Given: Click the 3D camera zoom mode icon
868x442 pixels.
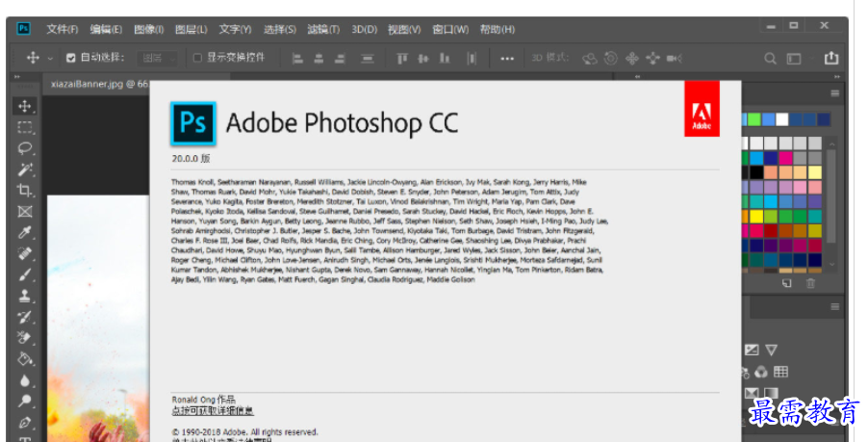Looking at the screenshot, I should coord(674,58).
